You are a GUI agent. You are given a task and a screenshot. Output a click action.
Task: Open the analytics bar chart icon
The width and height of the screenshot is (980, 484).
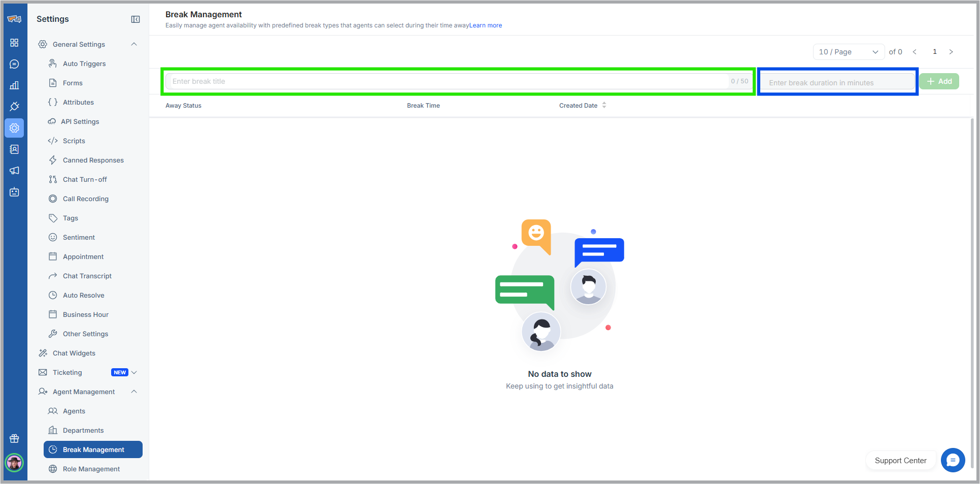click(x=14, y=85)
